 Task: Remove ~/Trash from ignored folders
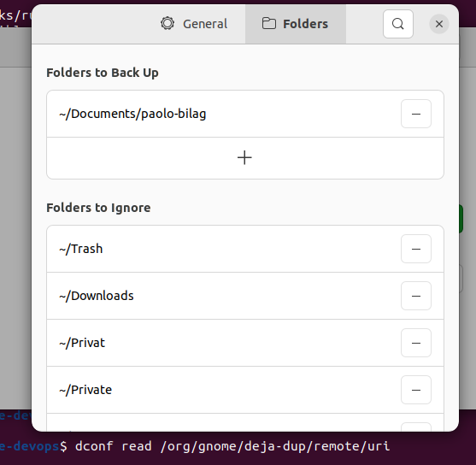click(x=416, y=249)
